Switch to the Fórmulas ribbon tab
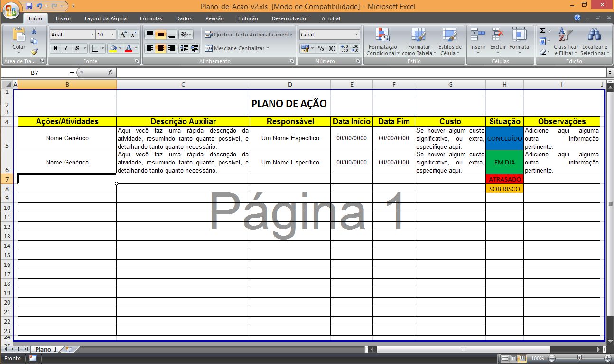 click(x=151, y=18)
